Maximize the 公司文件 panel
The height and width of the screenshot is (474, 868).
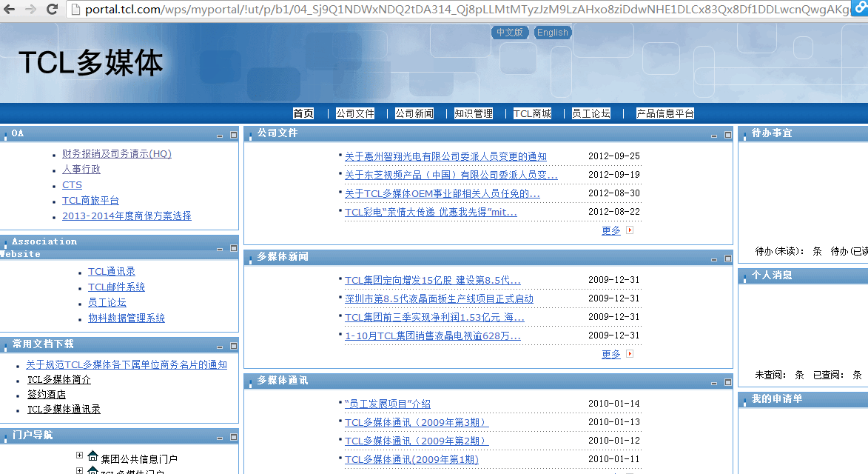[728, 135]
